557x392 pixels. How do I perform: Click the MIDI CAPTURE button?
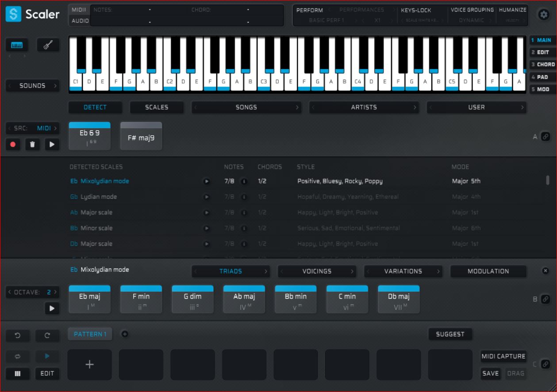click(503, 356)
